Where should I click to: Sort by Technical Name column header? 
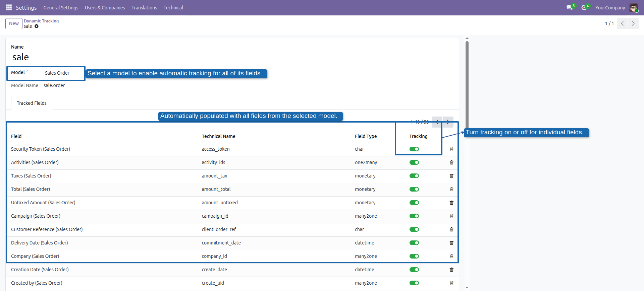(218, 136)
